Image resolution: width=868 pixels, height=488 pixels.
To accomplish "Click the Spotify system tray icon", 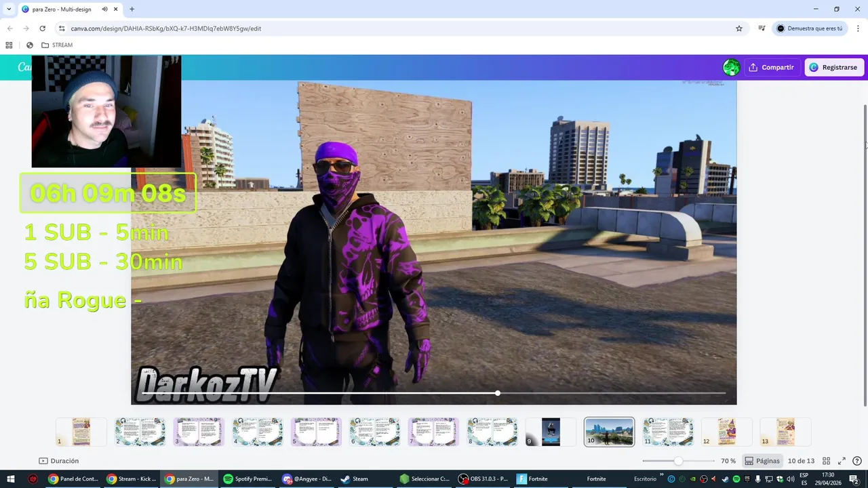I will pyautogui.click(x=736, y=479).
